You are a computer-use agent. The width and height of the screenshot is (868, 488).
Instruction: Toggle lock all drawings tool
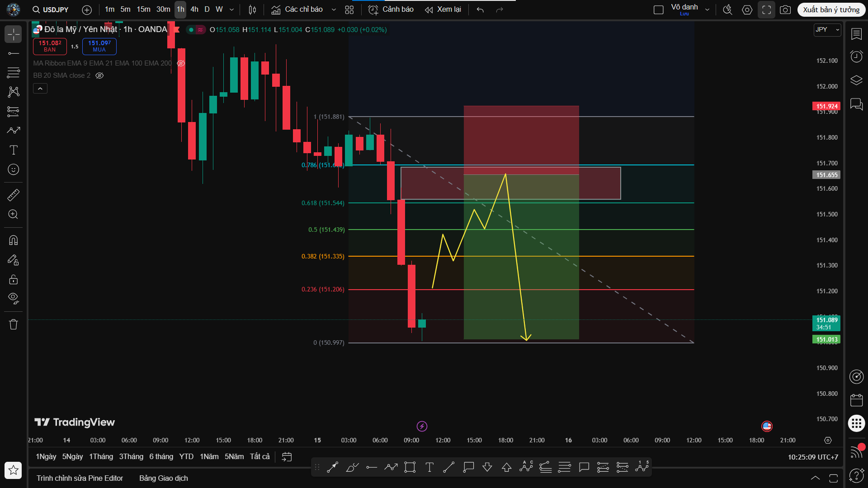tap(14, 279)
